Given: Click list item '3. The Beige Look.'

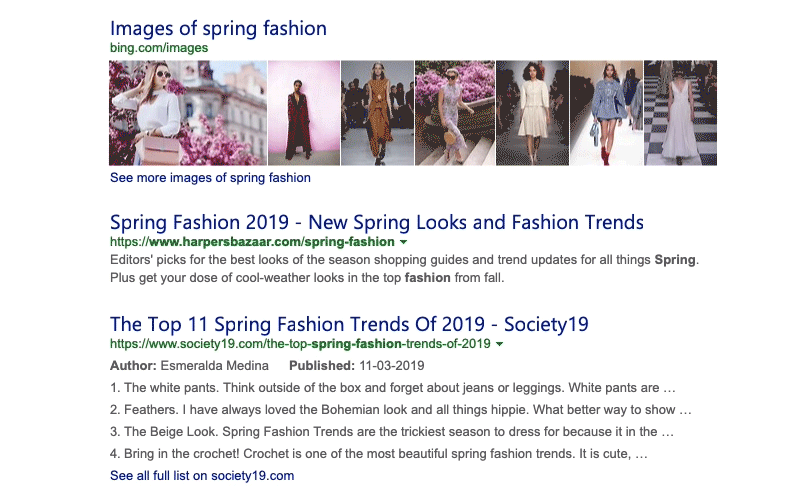Looking at the screenshot, I should point(391,431).
